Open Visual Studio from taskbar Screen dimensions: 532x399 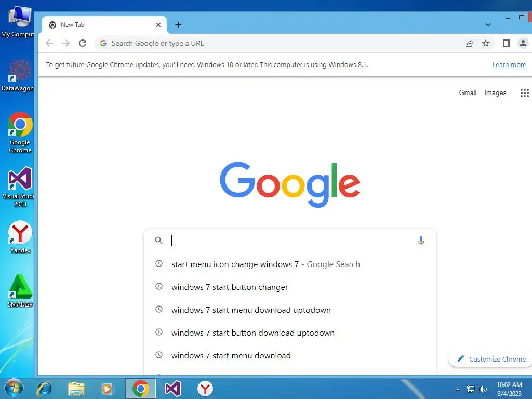click(172, 389)
